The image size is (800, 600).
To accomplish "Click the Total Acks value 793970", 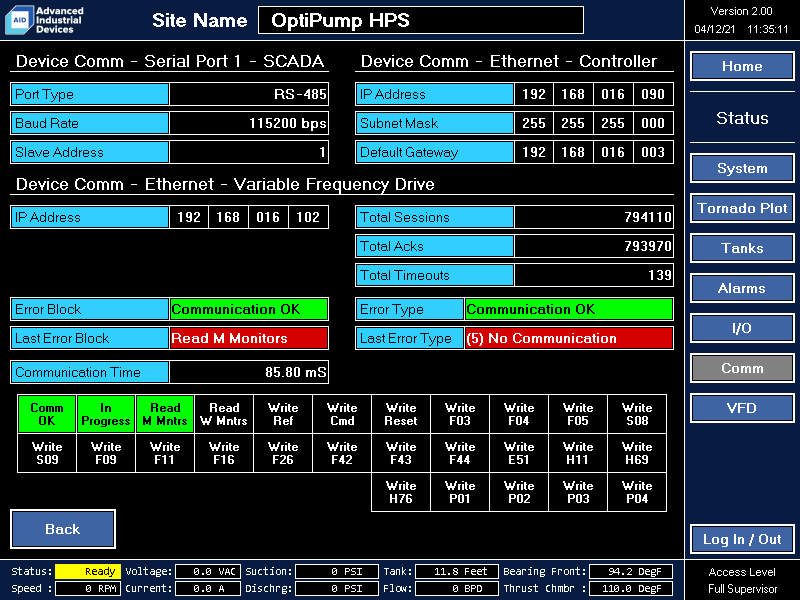I will (x=594, y=246).
